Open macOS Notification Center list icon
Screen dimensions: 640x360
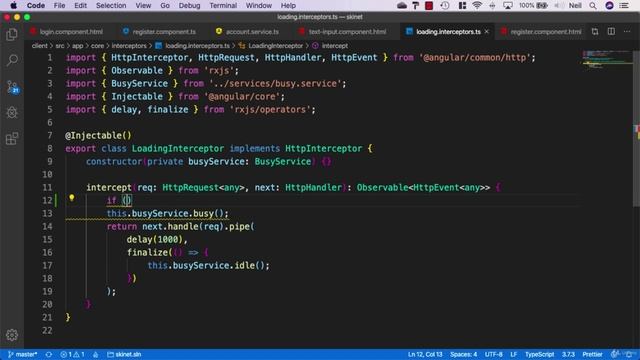(624, 5)
